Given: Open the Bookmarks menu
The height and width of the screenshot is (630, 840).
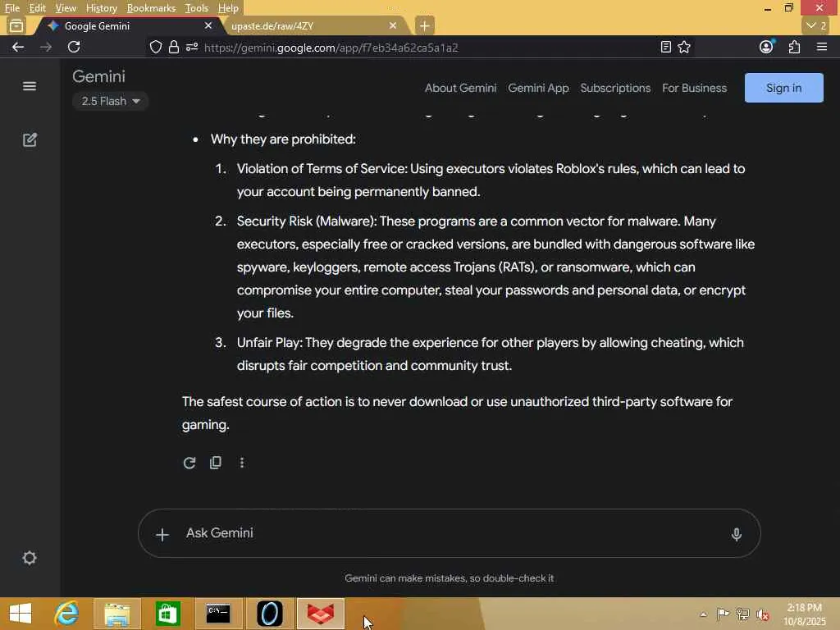Looking at the screenshot, I should click(x=151, y=8).
